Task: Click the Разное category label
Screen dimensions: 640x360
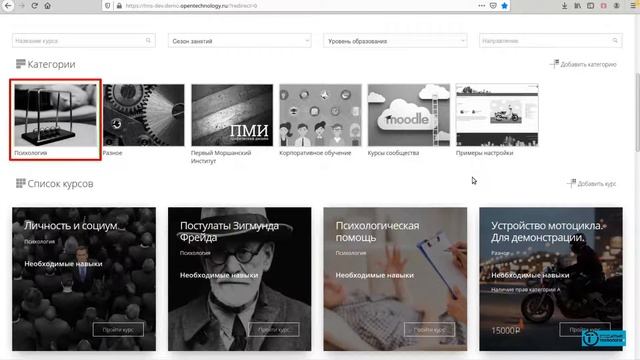Action: tap(112, 153)
